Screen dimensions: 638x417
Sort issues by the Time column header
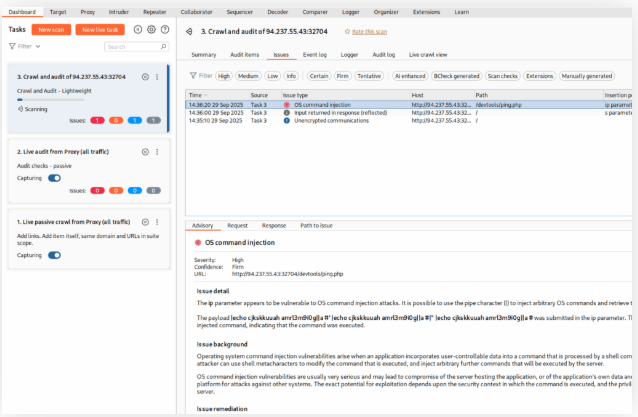point(197,94)
